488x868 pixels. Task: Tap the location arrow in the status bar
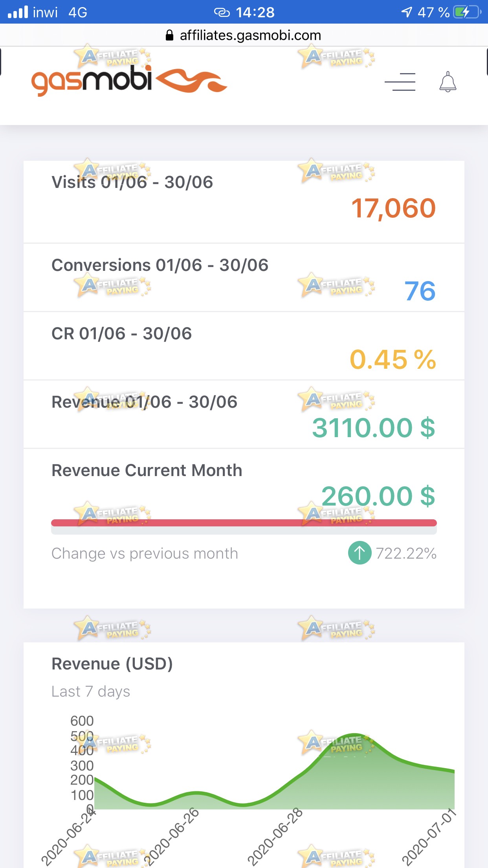[x=407, y=12]
